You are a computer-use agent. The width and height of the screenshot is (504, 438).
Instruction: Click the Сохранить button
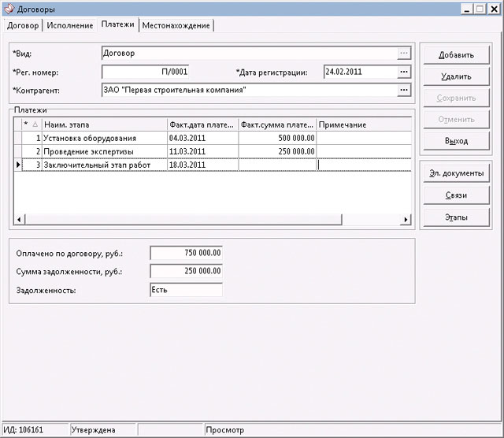click(456, 98)
